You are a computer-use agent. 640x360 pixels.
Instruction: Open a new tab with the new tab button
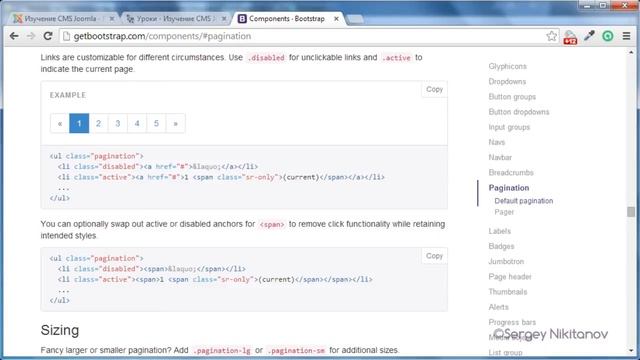pyautogui.click(x=355, y=19)
